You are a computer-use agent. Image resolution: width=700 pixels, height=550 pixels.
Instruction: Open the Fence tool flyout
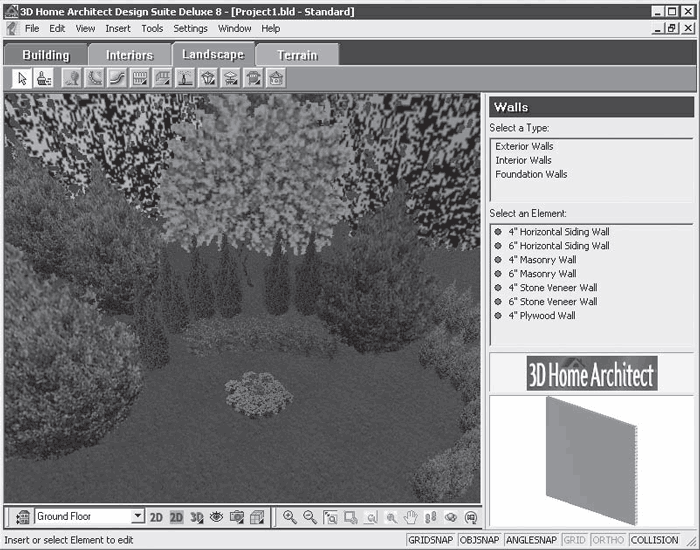(x=140, y=79)
